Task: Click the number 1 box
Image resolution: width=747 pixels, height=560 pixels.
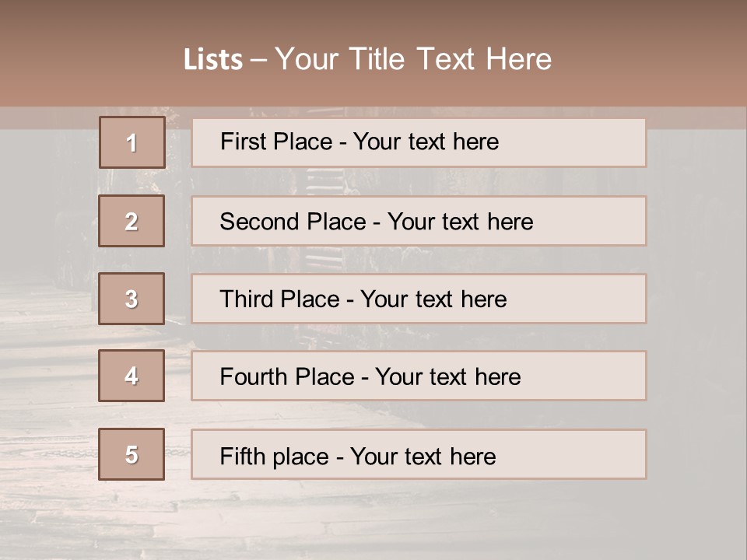Action: point(132,142)
